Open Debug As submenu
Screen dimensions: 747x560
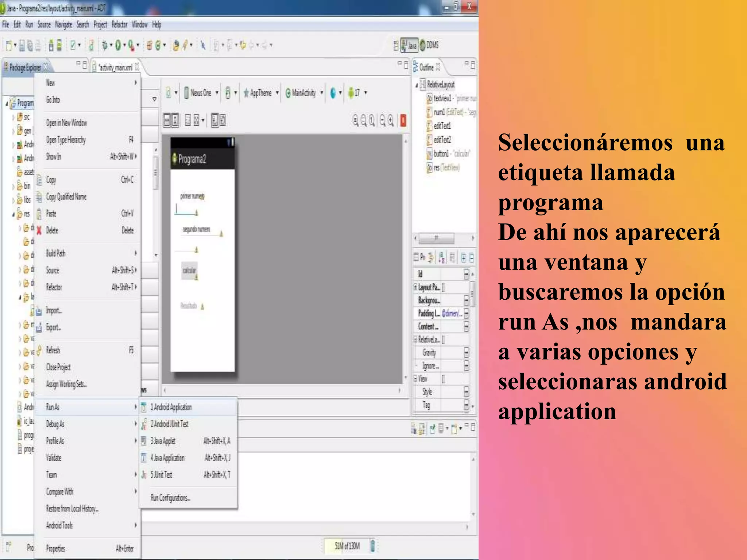[x=88, y=424]
